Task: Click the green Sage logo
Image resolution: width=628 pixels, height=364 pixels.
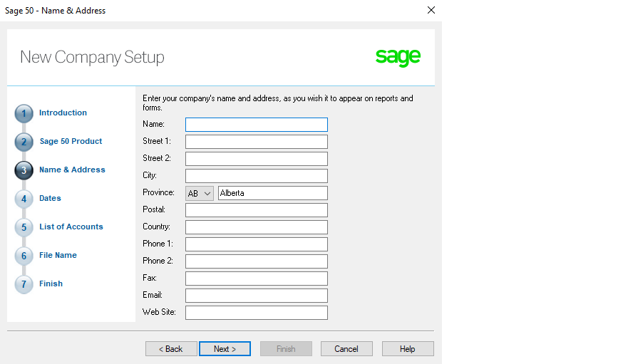Action: (398, 57)
